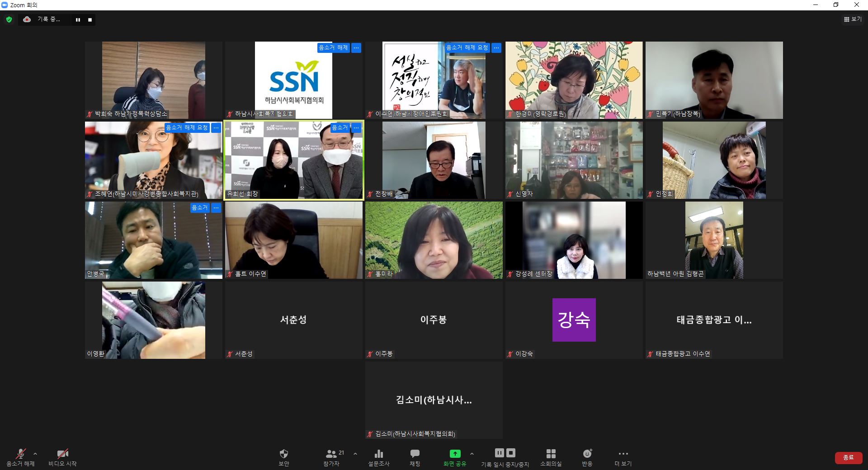868x470 pixels.
Task: Open the 보기 view layout menu
Action: point(852,19)
